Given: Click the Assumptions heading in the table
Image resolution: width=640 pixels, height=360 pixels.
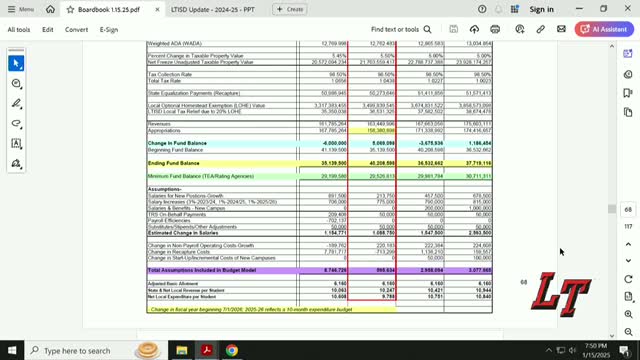Looking at the screenshot, I should pyautogui.click(x=164, y=189).
